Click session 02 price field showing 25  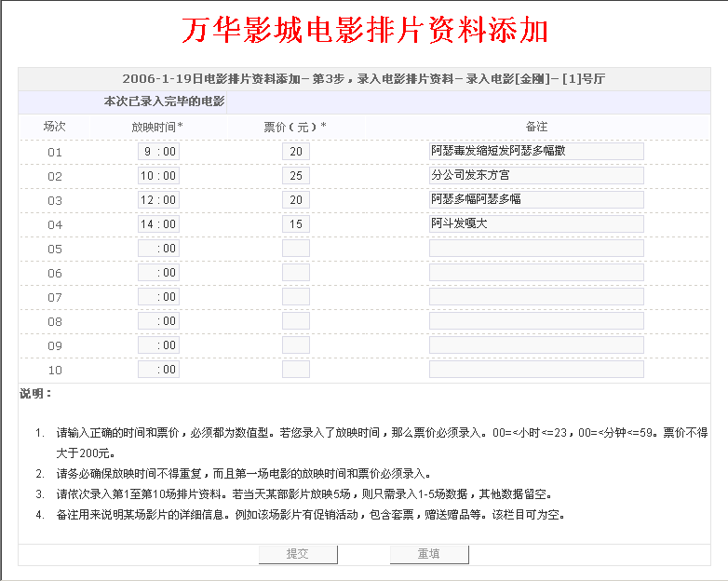[x=296, y=176]
